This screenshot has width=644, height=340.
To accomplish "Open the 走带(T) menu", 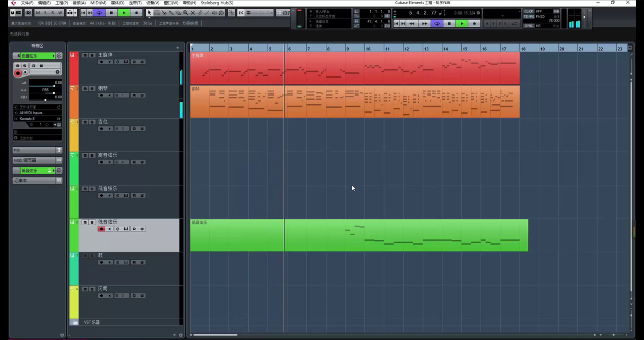I will (x=135, y=3).
